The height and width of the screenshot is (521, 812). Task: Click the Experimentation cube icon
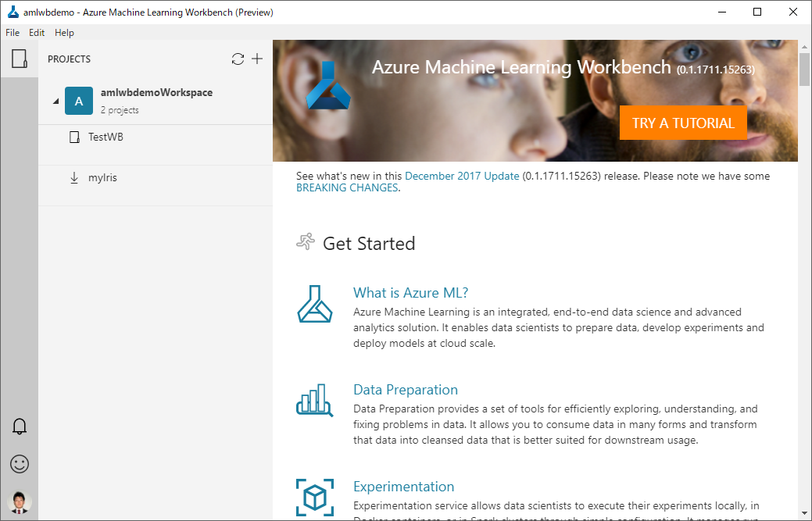315,498
